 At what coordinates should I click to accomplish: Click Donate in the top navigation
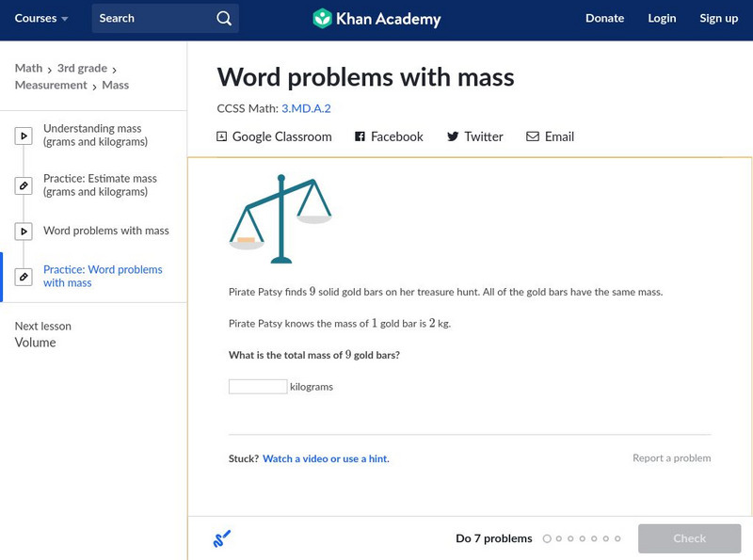click(604, 18)
